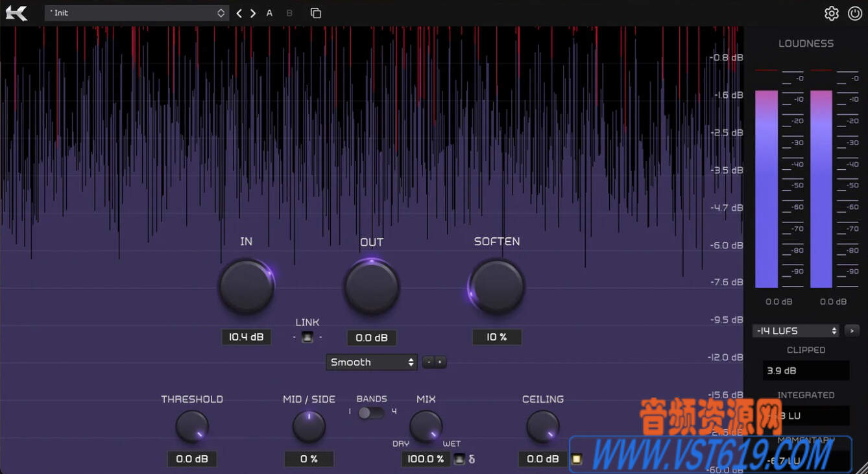Screen dimensions: 868x474
Task: Click the OUT gain knob
Action: (x=371, y=286)
